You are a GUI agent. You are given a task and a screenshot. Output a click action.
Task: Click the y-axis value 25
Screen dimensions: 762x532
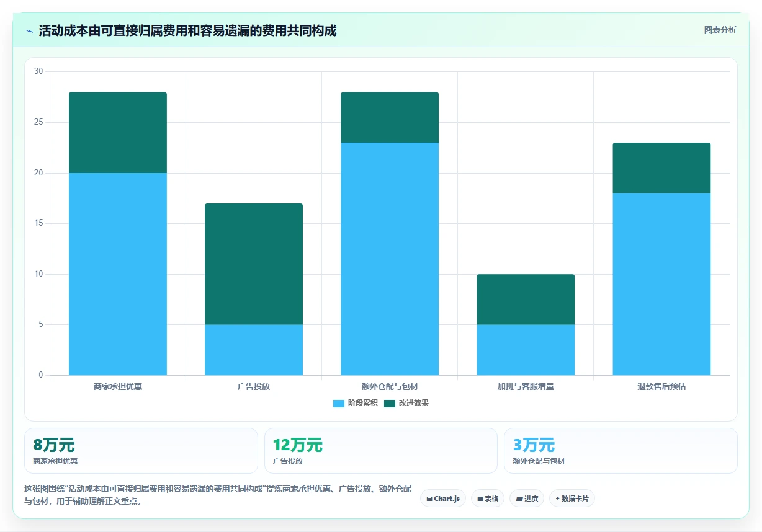tap(38, 122)
